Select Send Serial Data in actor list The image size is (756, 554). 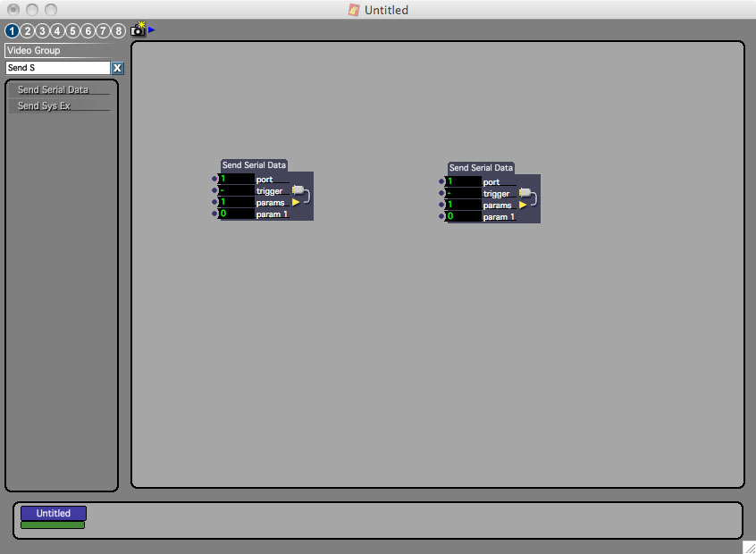pos(54,90)
